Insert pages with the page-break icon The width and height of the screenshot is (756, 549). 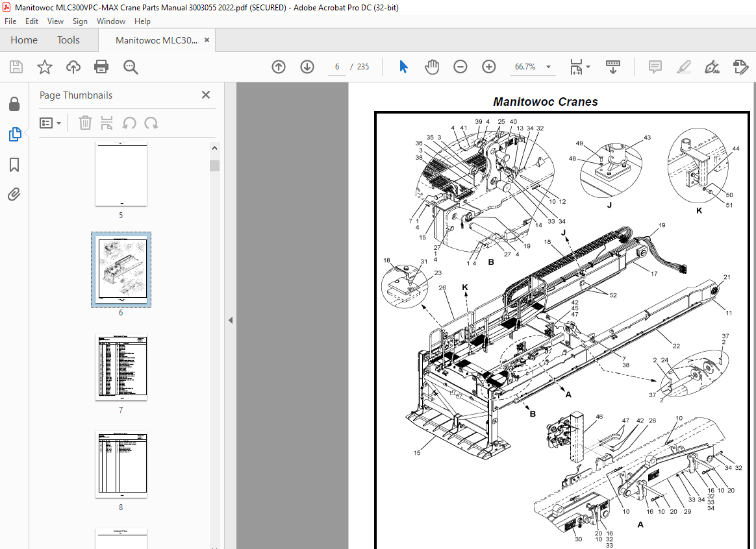[107, 123]
